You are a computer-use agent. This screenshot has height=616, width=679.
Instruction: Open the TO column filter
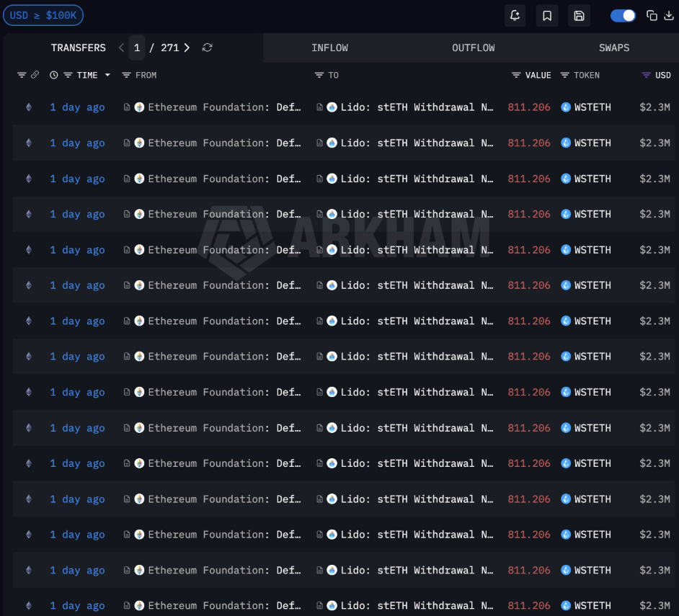pyautogui.click(x=319, y=75)
